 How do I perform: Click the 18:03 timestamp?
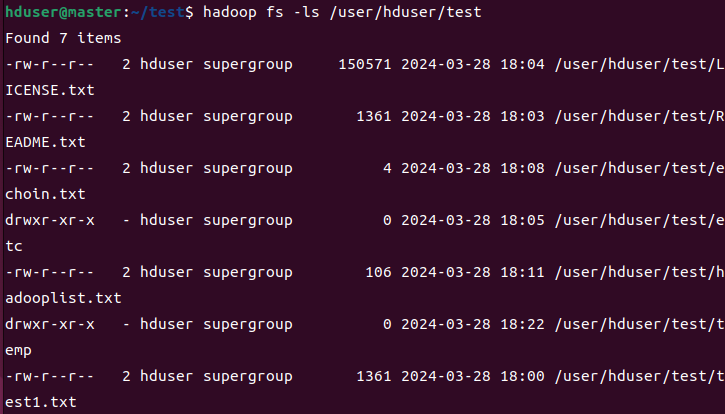coord(522,116)
